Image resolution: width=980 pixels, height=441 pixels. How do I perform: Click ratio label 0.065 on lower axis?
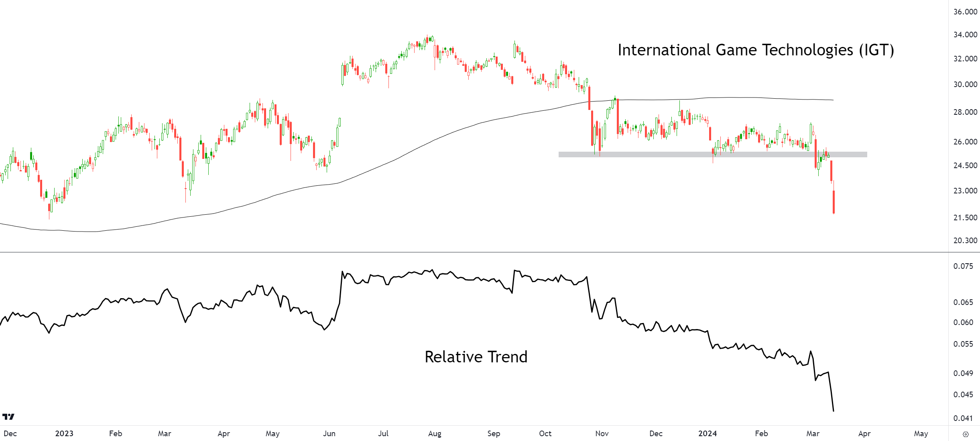(x=963, y=302)
